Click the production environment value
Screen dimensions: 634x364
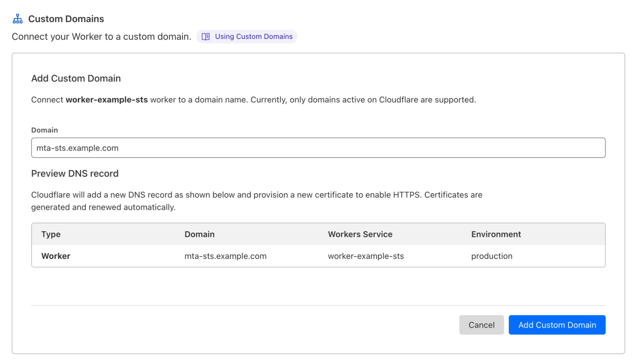click(x=492, y=256)
